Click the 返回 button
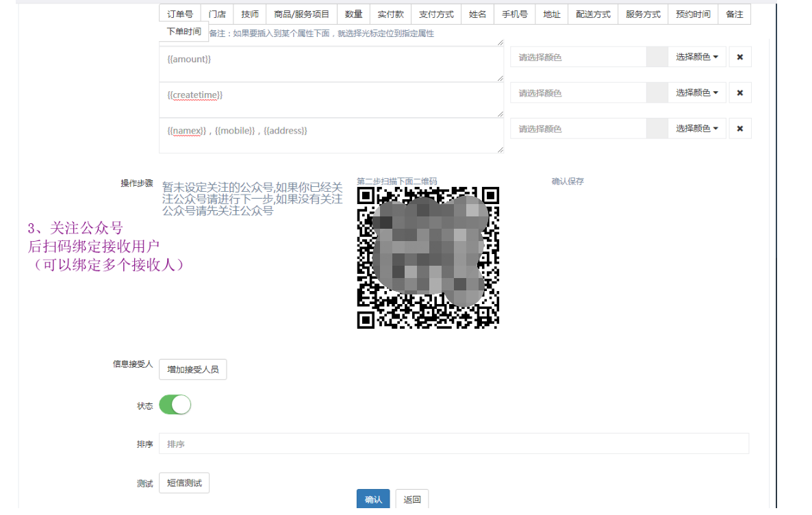 coord(412,499)
